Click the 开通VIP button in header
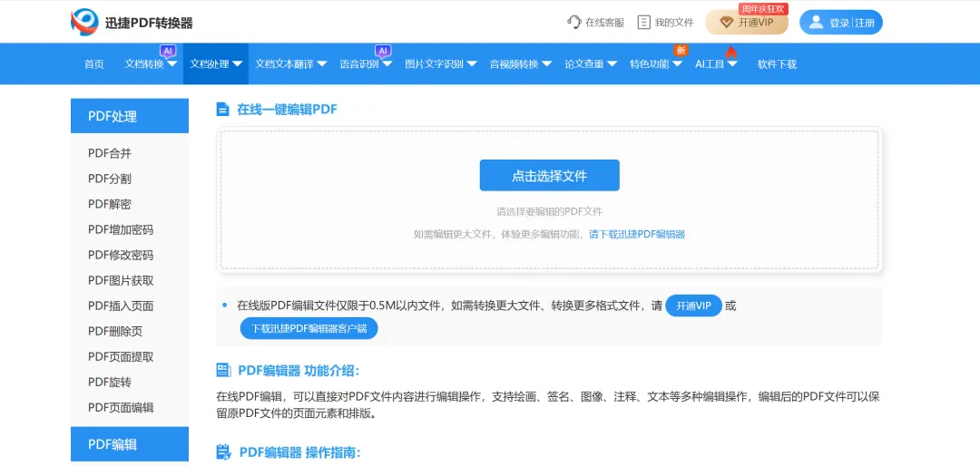The width and height of the screenshot is (980, 466). [747, 23]
